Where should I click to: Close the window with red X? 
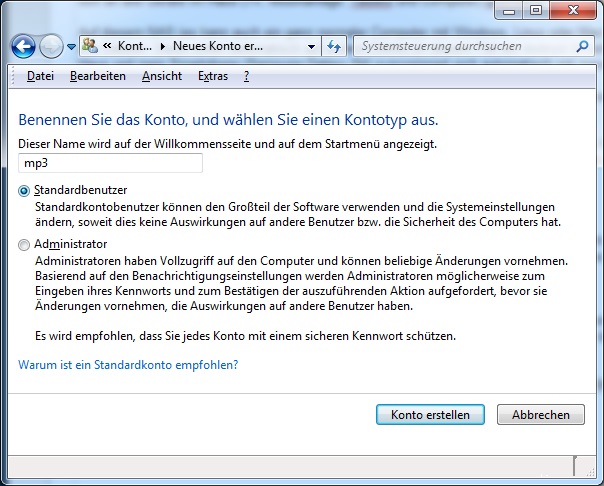tap(573, 11)
